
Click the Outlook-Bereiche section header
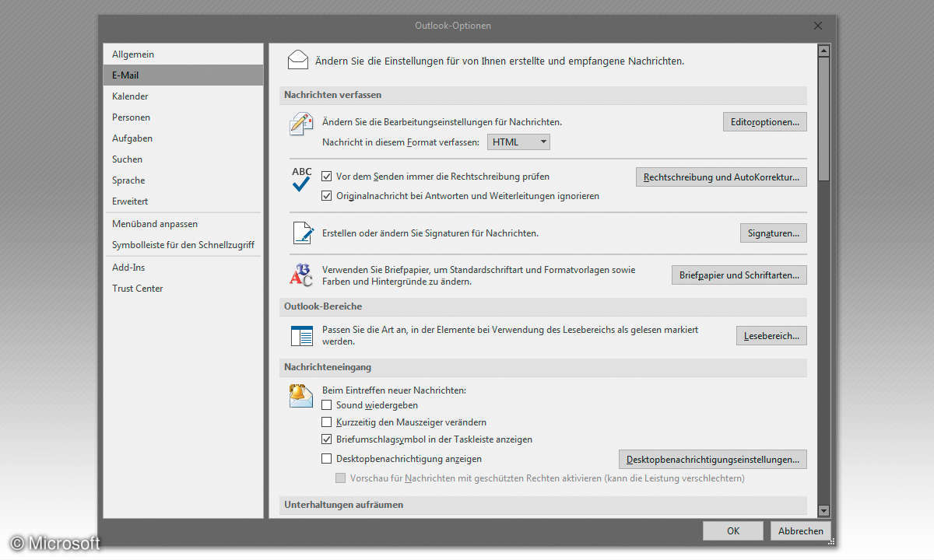tap(543, 306)
